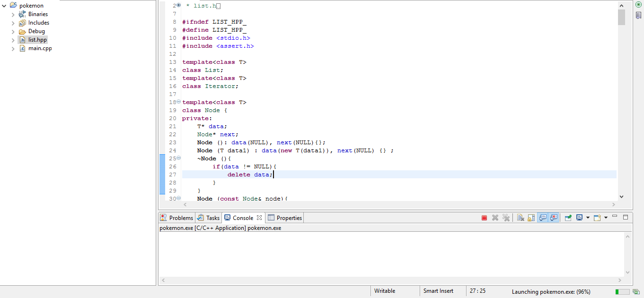Select the pokemon project in the explorer

(x=31, y=6)
